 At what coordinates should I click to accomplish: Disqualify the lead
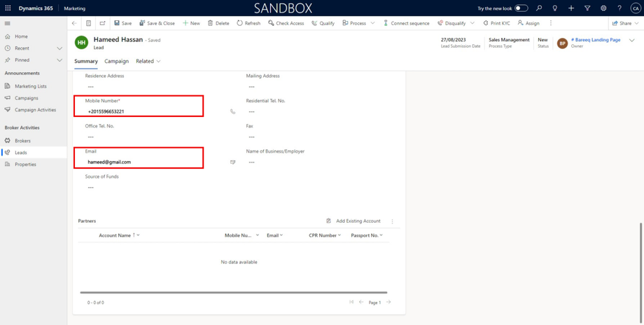pyautogui.click(x=451, y=23)
